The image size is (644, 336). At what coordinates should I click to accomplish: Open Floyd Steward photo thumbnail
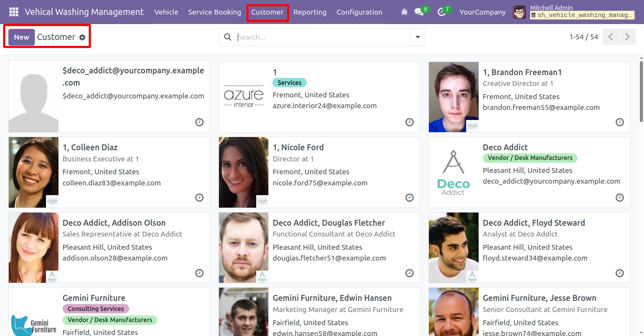tap(454, 248)
